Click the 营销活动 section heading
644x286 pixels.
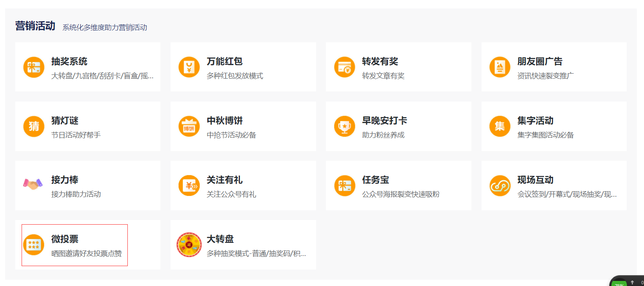tap(35, 26)
